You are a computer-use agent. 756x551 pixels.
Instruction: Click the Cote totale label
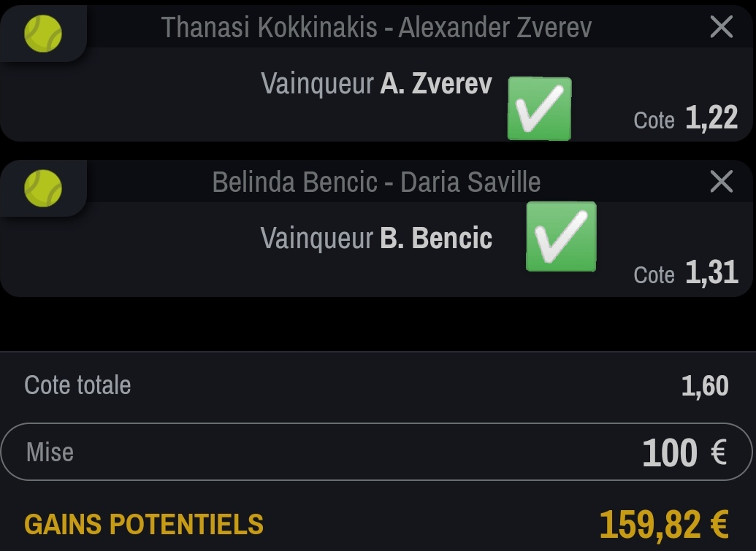tap(77, 385)
